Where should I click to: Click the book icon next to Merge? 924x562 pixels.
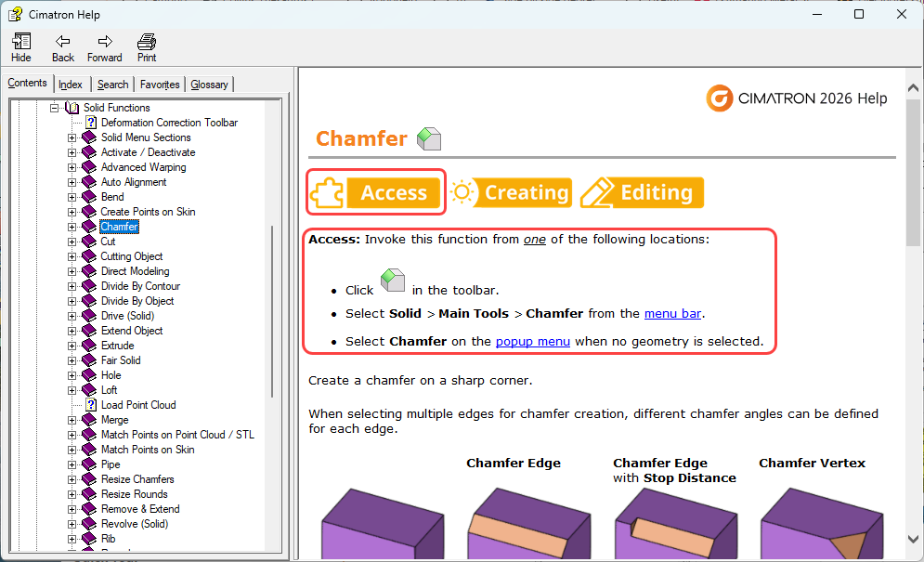pyautogui.click(x=89, y=420)
